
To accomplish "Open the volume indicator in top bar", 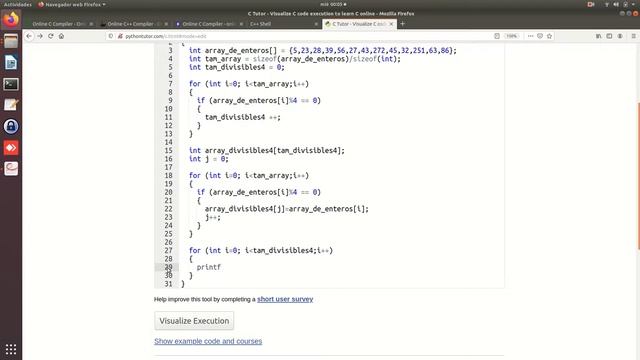I will pyautogui.click(x=616, y=4).
